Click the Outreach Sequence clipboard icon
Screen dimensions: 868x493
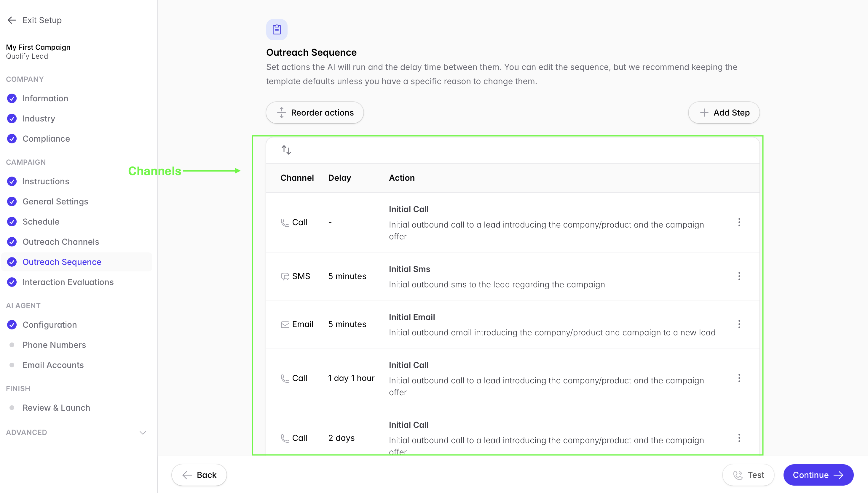277,29
